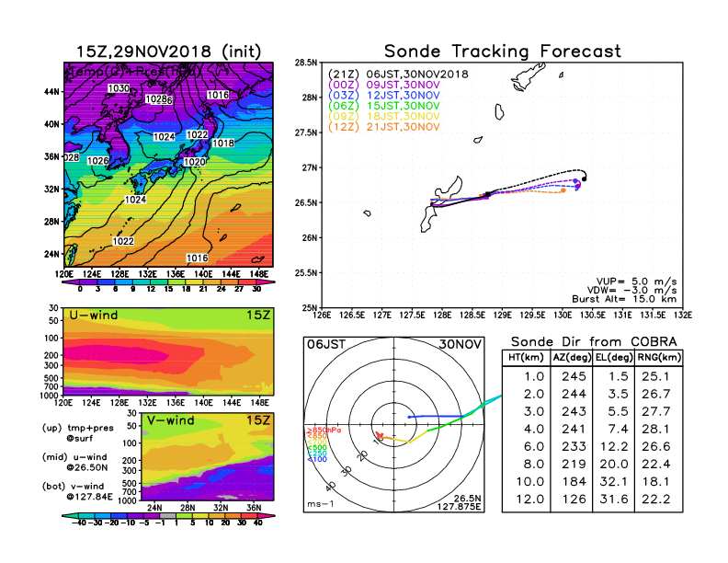This screenshot has height=563, width=728.
Task: Click the range value '25.1' in the table
Action: click(655, 376)
